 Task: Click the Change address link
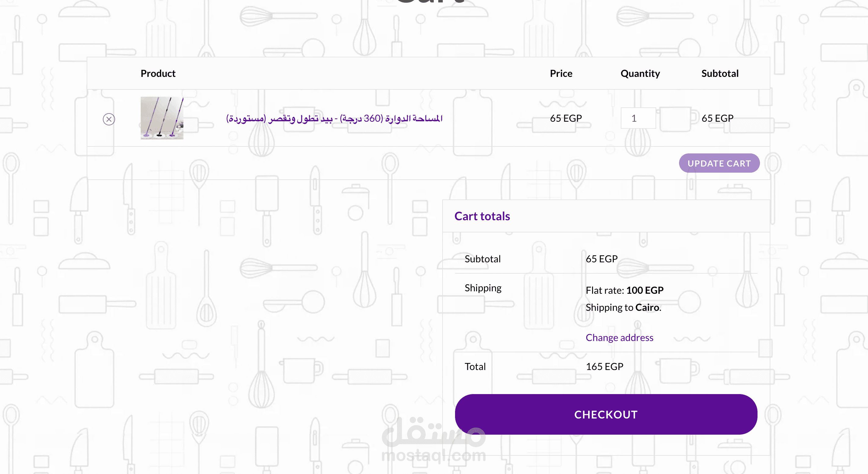point(619,337)
